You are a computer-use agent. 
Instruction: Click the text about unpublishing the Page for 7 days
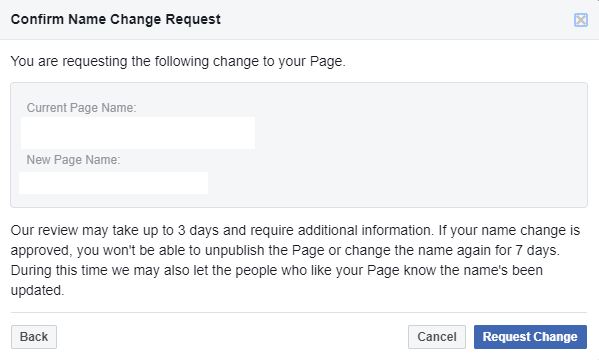[x=285, y=250]
